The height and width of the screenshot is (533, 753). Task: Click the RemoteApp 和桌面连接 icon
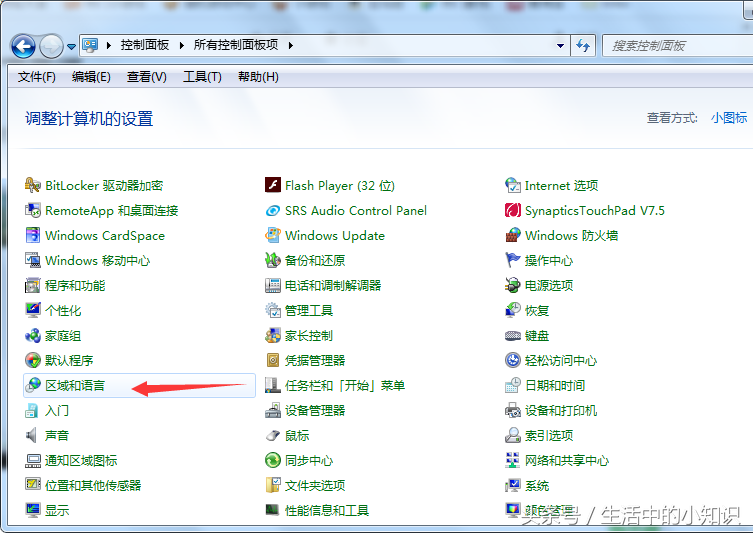tap(33, 210)
